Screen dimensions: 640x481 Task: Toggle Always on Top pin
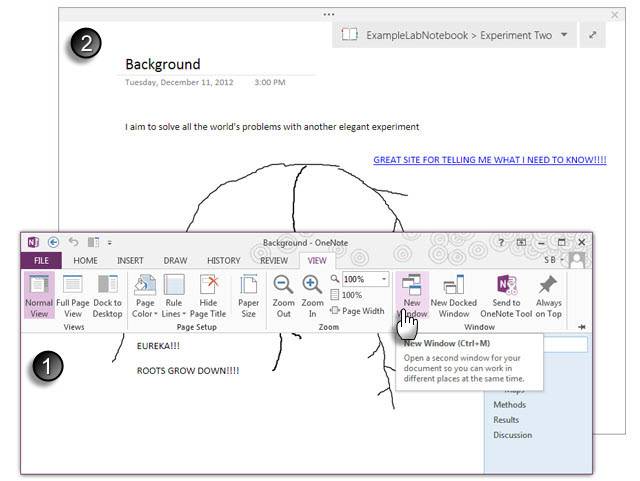[x=548, y=295]
